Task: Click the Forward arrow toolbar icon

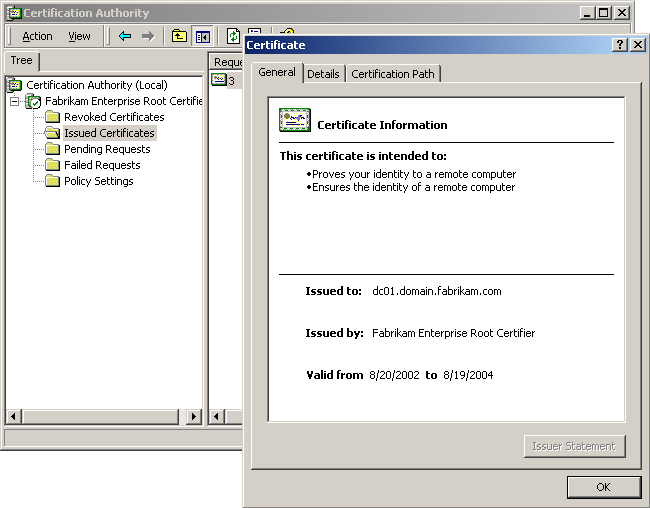Action: coord(148,36)
